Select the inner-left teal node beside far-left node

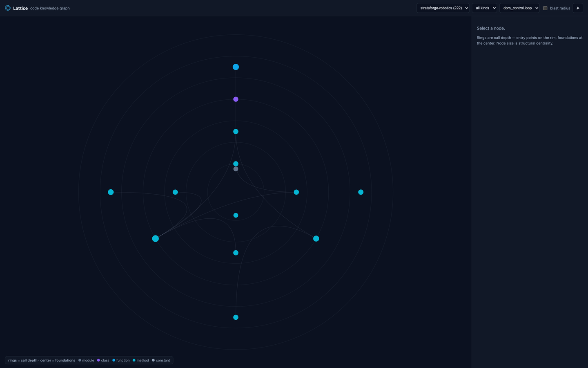pos(175,192)
